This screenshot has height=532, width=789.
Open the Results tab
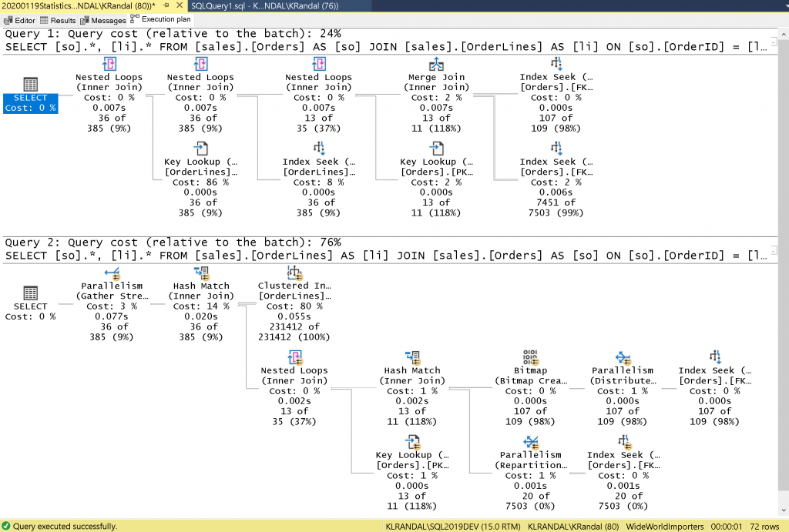coord(58,20)
